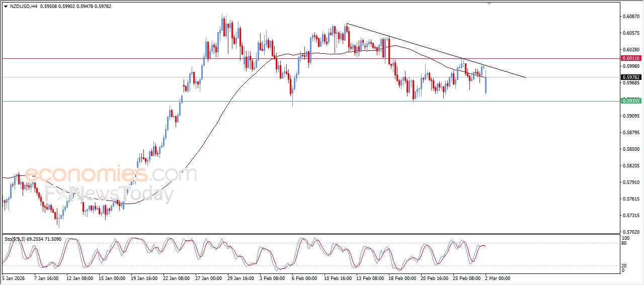The width and height of the screenshot is (644, 285).
Task: Click the 19 Jan 16:00 time axis label
Action: click(x=144, y=277)
